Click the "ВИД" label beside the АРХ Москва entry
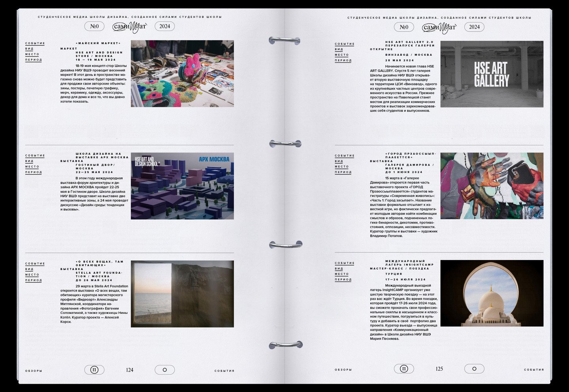Viewport: 569px width, 392px height. coord(29,161)
